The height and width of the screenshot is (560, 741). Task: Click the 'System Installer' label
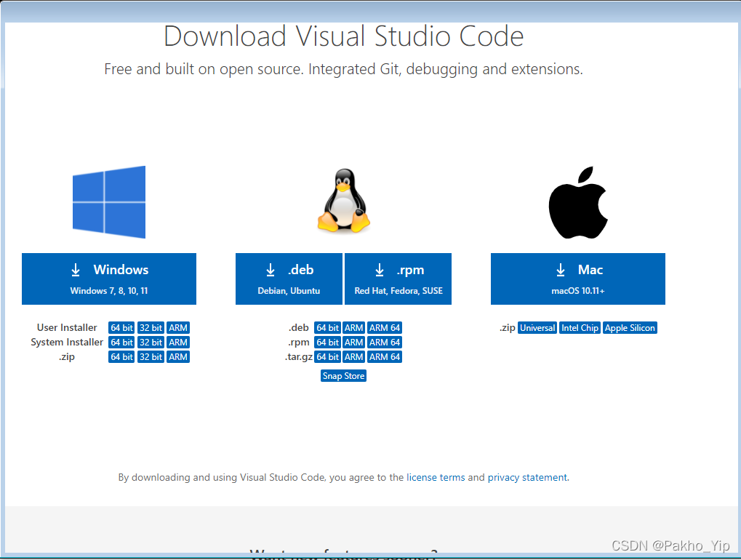pos(67,342)
